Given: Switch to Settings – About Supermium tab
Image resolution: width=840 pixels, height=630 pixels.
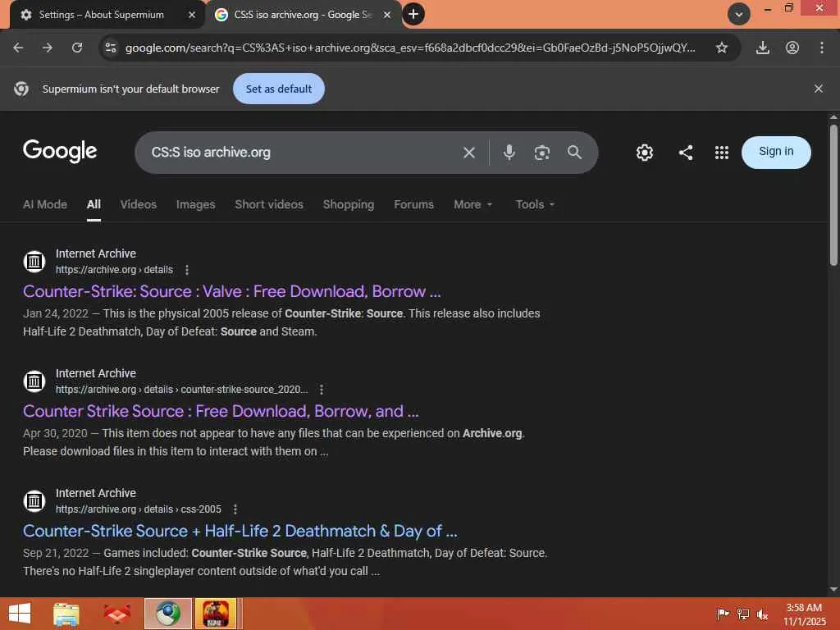Looking at the screenshot, I should (101, 15).
